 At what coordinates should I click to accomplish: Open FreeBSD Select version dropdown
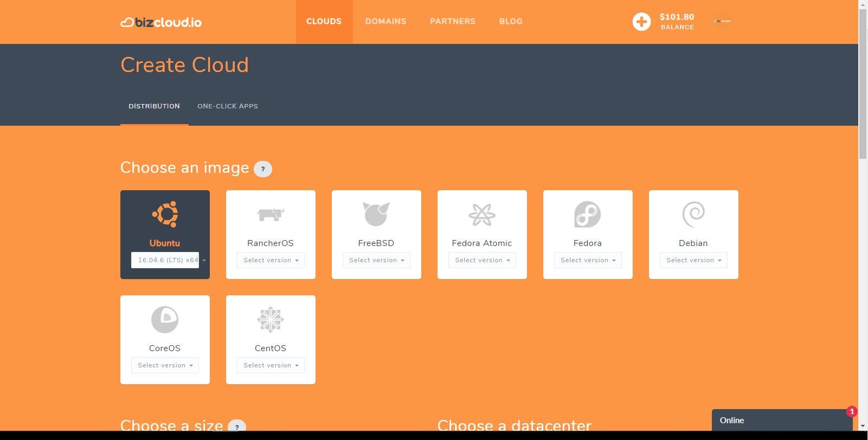click(x=376, y=260)
